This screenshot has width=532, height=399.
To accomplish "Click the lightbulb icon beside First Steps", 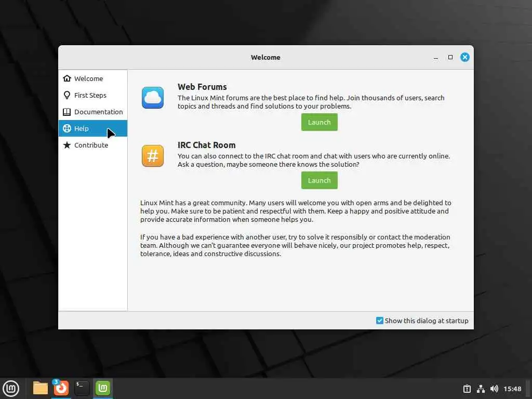I will tap(67, 95).
